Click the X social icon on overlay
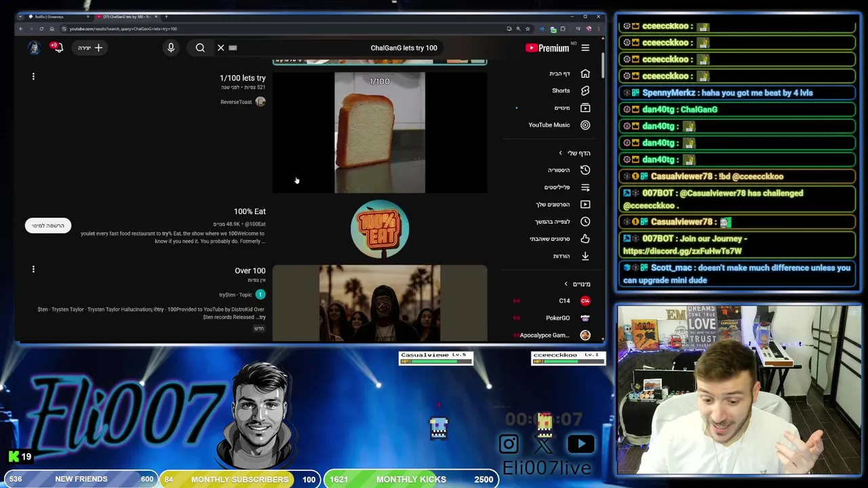 tap(544, 445)
